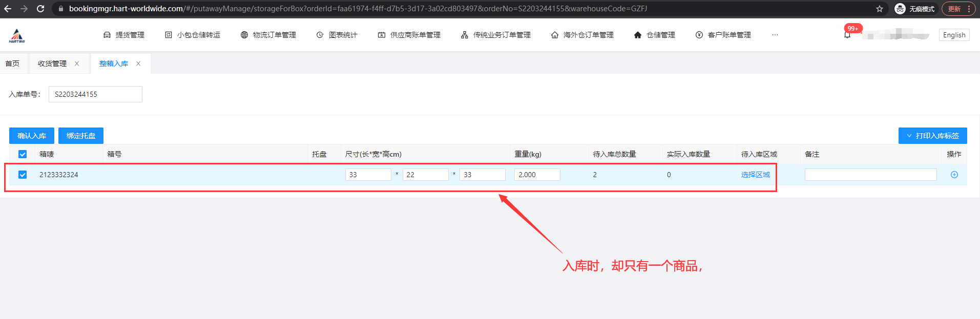Click the browser back arrow

click(x=8, y=9)
